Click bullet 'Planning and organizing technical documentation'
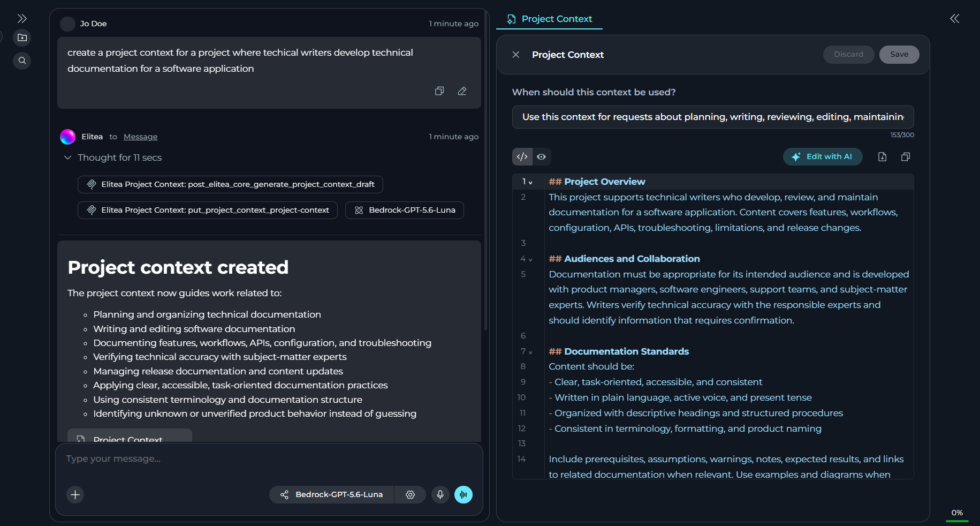The height and width of the screenshot is (526, 980). [x=207, y=314]
